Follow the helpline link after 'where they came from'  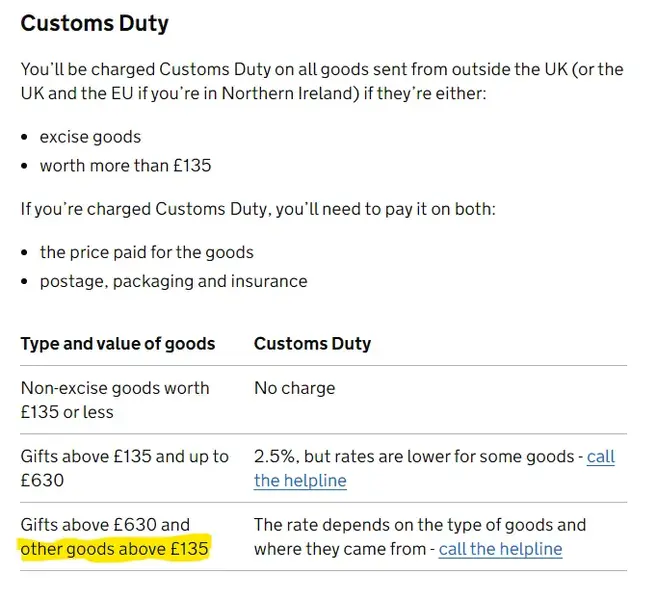point(500,549)
